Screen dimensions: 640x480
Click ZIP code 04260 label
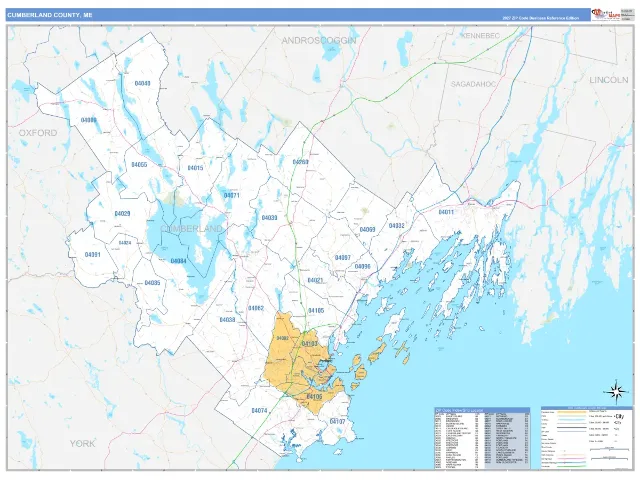coord(300,162)
